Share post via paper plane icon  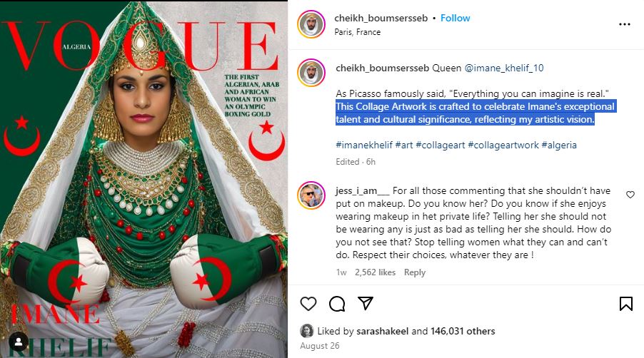pos(365,303)
